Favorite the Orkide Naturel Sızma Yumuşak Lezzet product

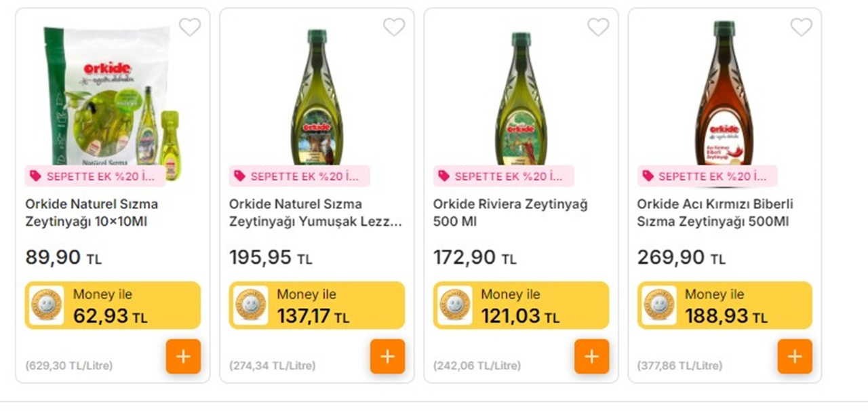tap(394, 27)
